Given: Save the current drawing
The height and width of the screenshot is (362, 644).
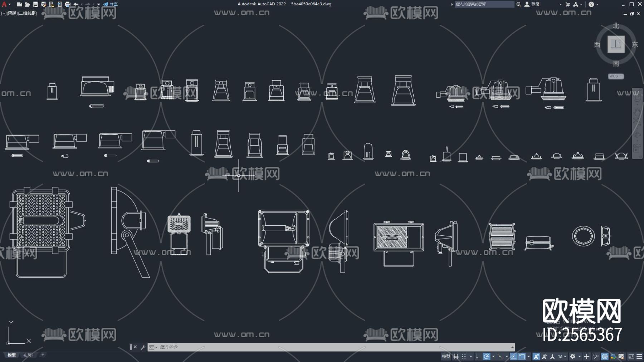Looking at the screenshot, I should pyautogui.click(x=36, y=4).
